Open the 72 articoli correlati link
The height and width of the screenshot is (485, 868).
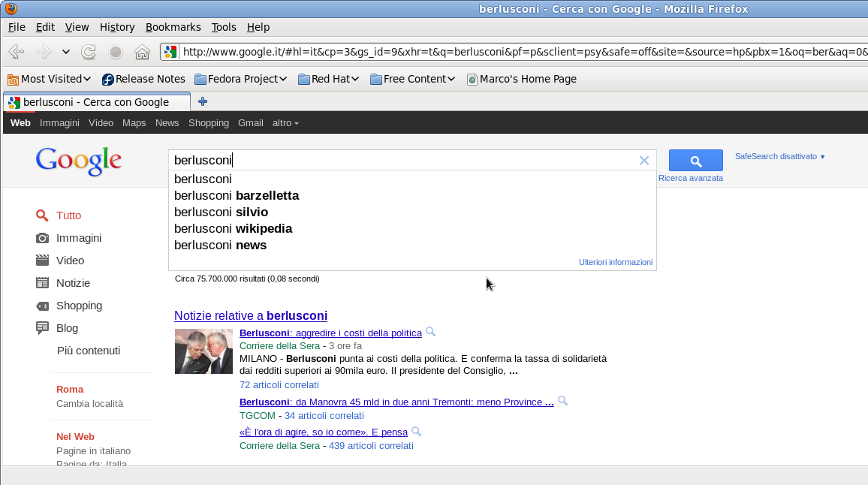[x=279, y=385]
